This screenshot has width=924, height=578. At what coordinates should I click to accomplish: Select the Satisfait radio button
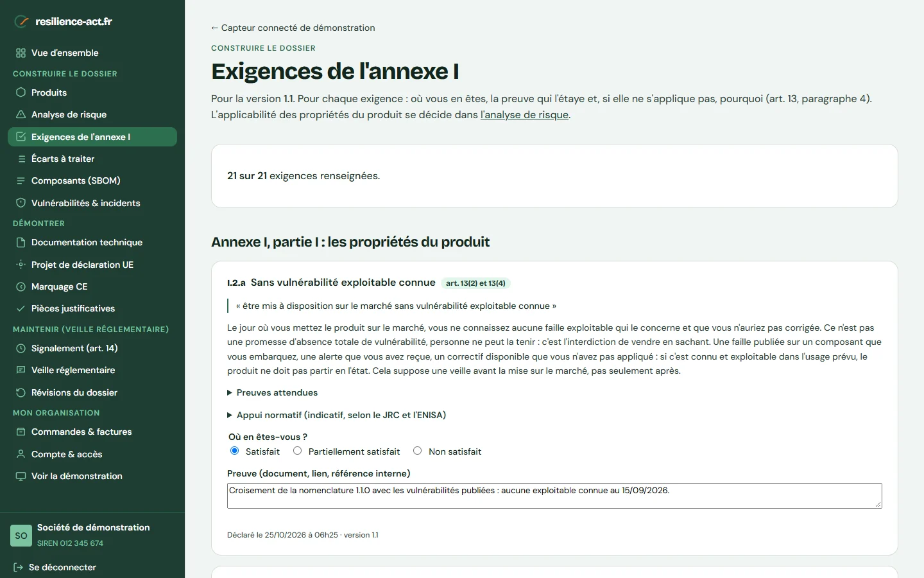click(x=234, y=451)
